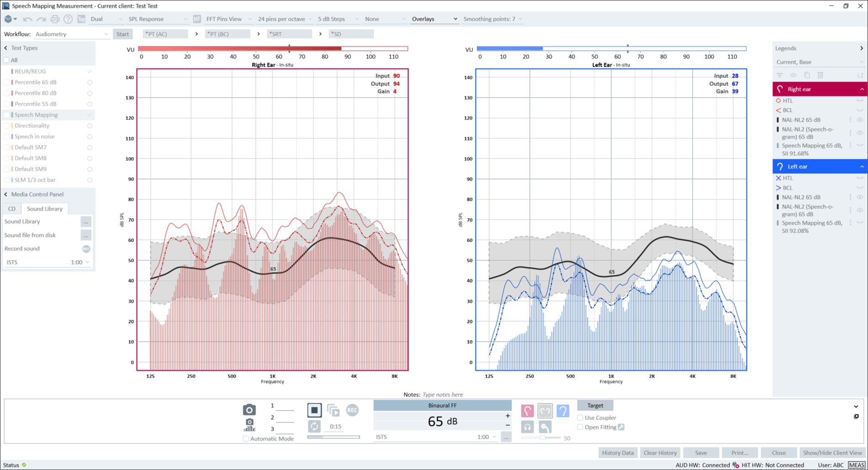Viewport: 868px width, 470px height.
Task: Switch to the CD tab
Action: [11, 209]
